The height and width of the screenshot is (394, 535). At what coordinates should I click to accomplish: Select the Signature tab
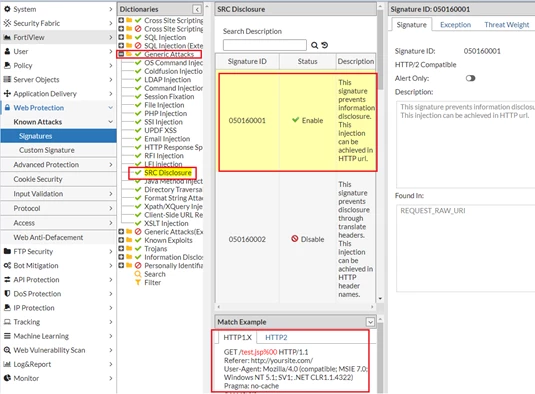[411, 25]
